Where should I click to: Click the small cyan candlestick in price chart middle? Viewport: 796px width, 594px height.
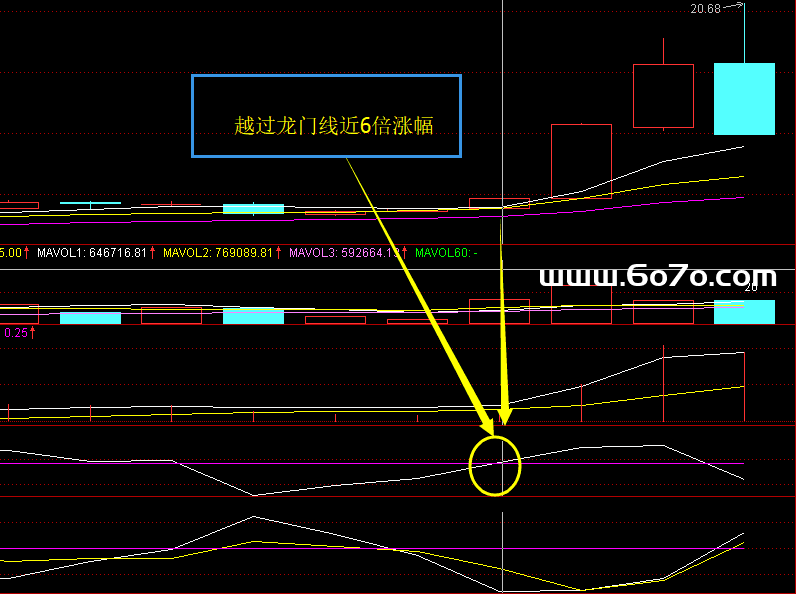click(x=253, y=208)
